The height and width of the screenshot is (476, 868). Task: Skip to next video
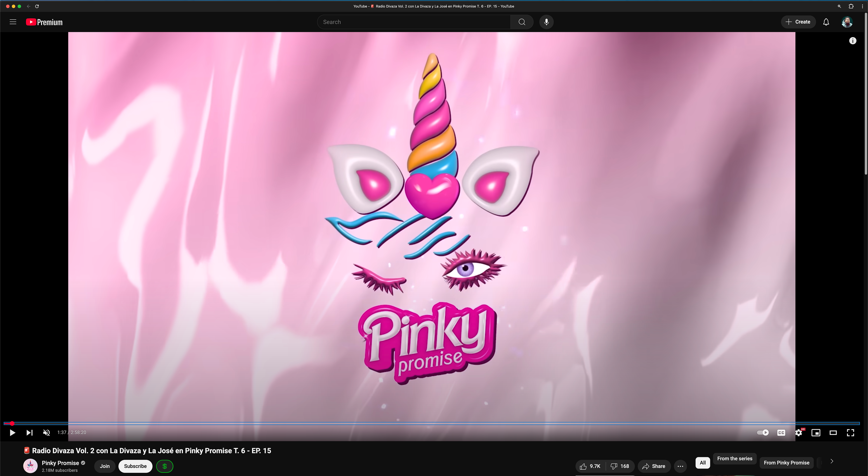coord(30,433)
